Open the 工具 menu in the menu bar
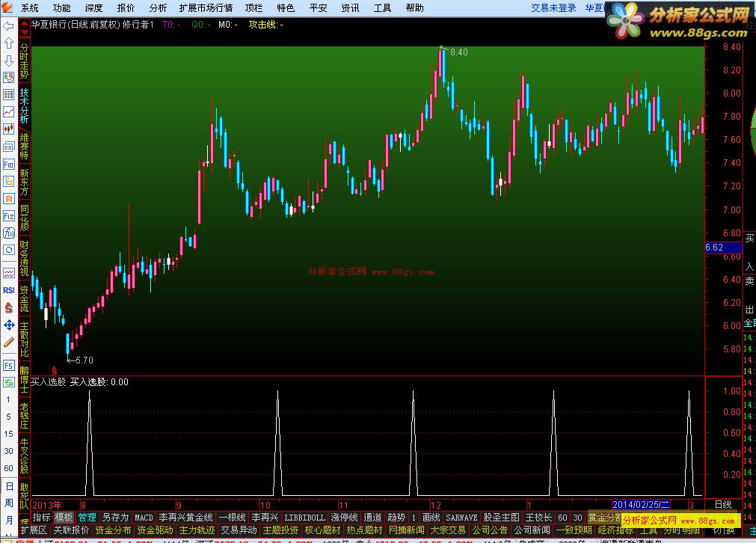The image size is (756, 543). coord(382,7)
